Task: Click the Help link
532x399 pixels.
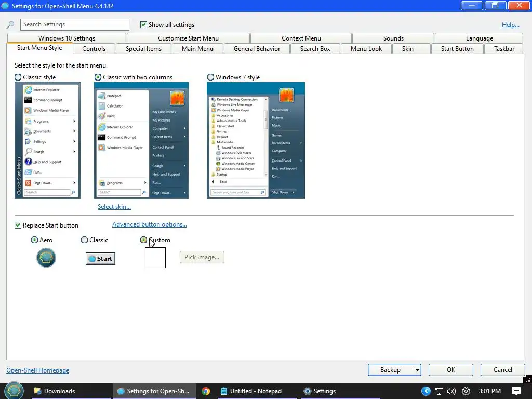Action: coord(510,25)
